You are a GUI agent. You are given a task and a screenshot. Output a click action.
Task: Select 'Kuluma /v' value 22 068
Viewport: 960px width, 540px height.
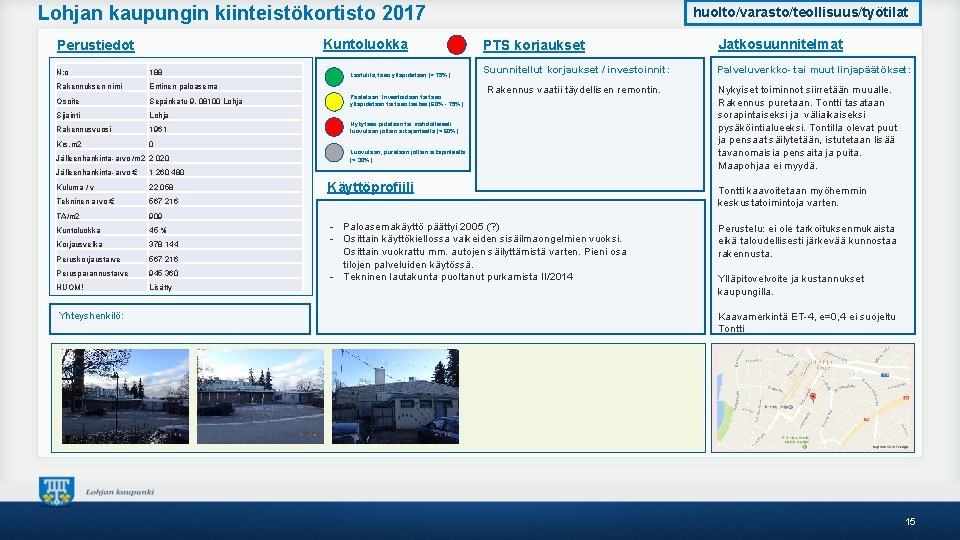click(161, 187)
